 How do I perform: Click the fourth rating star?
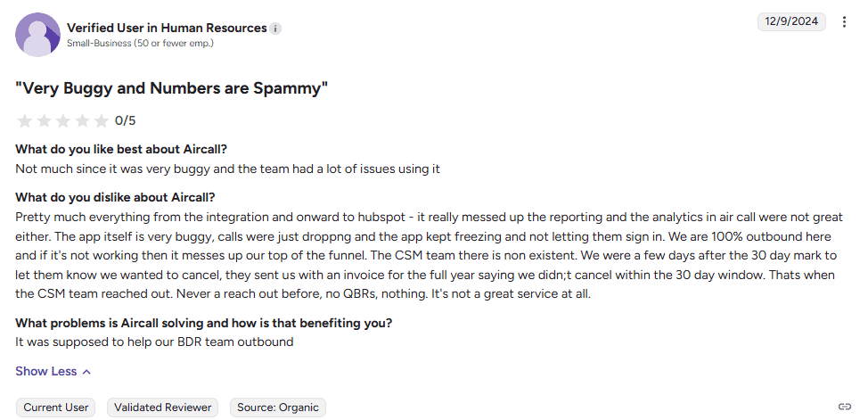(x=83, y=120)
